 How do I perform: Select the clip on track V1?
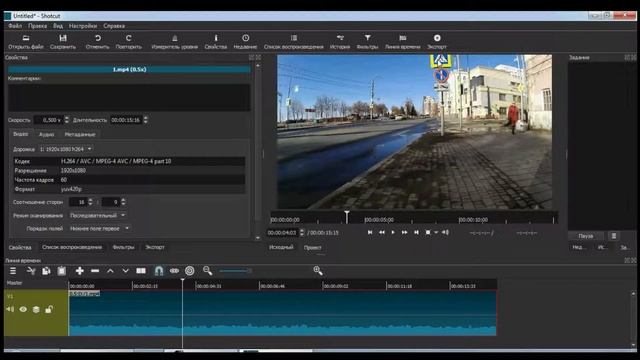click(282, 313)
